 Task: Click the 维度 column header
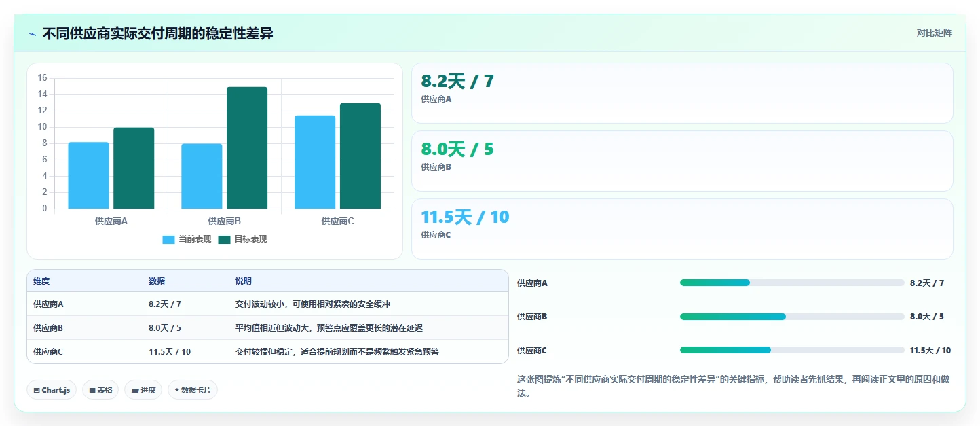(41, 281)
